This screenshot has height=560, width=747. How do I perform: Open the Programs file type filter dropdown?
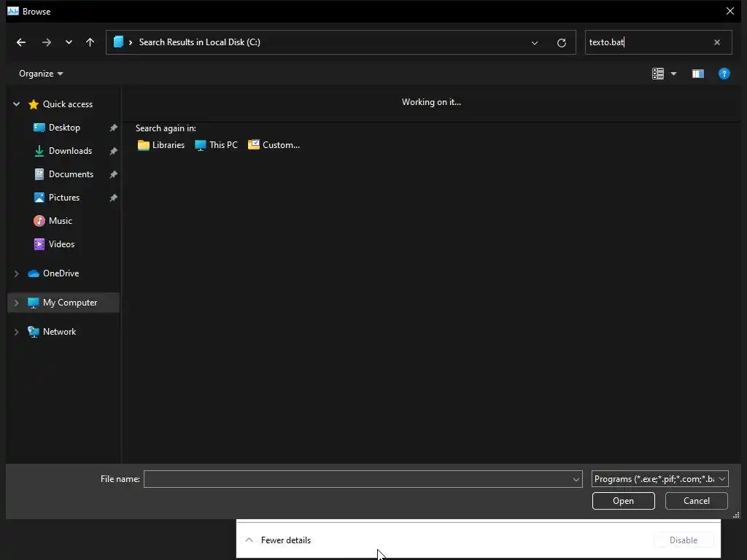(x=659, y=479)
